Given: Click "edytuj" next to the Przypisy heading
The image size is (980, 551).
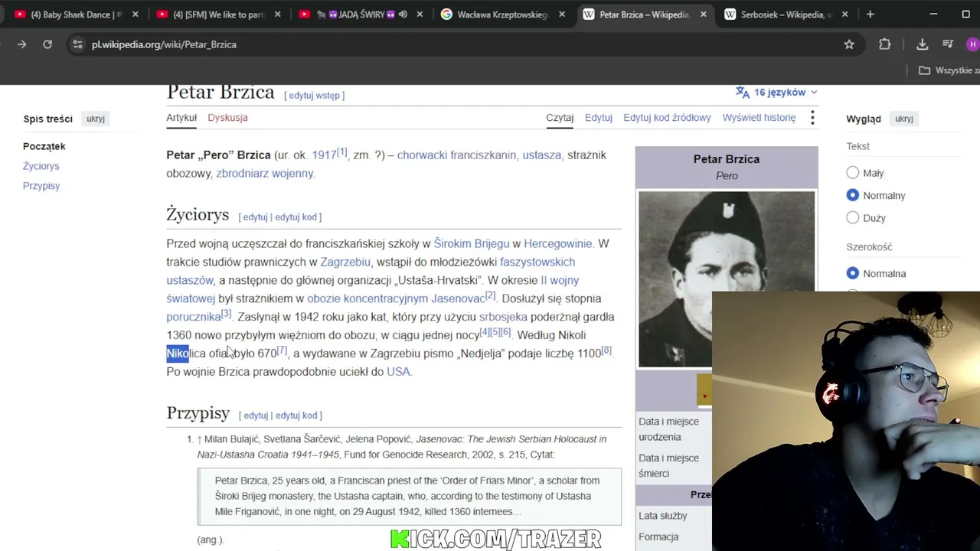Looking at the screenshot, I should 256,416.
